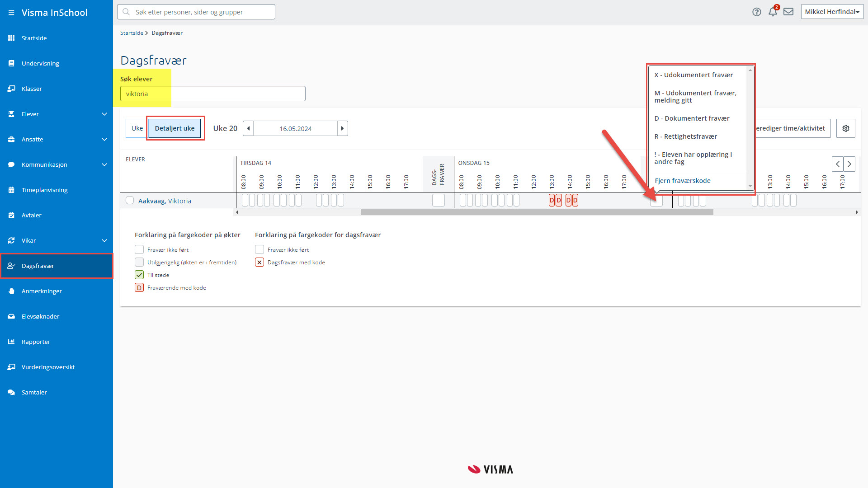Click the Startside breadcrumb link
This screenshot has height=488, width=868.
pos(132,33)
